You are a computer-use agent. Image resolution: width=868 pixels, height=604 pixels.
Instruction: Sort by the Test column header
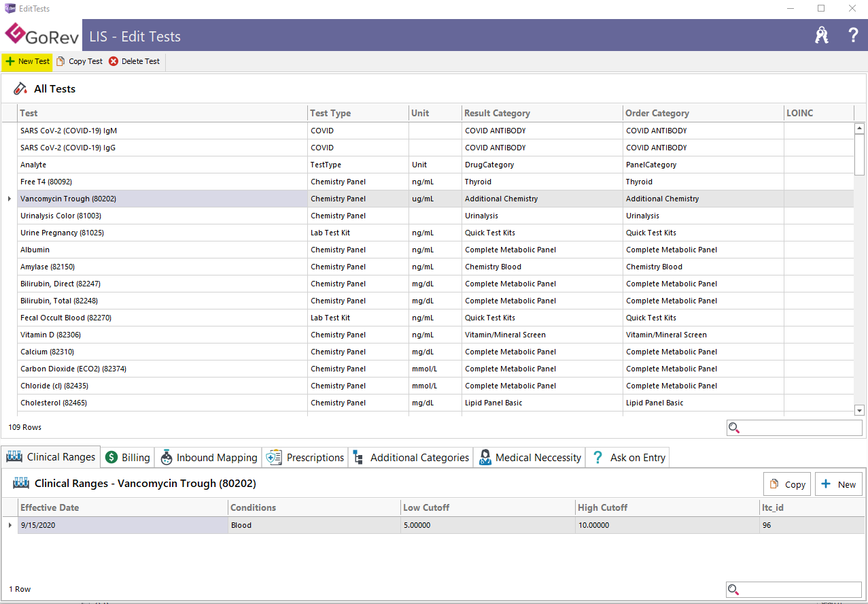[x=162, y=113]
